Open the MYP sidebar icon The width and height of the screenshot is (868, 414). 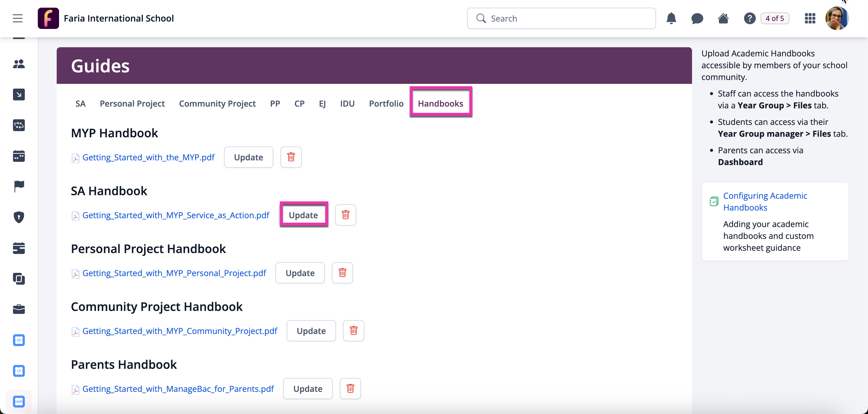coord(19,402)
